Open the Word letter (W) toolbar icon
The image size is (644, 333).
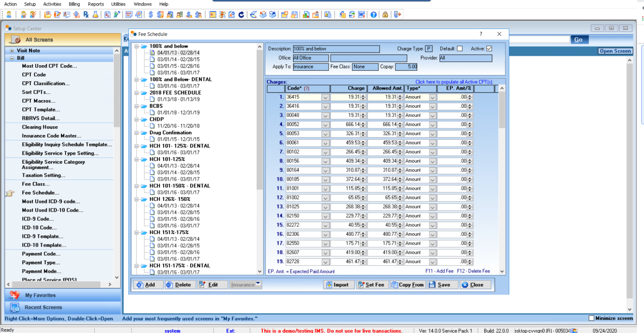(x=361, y=14)
